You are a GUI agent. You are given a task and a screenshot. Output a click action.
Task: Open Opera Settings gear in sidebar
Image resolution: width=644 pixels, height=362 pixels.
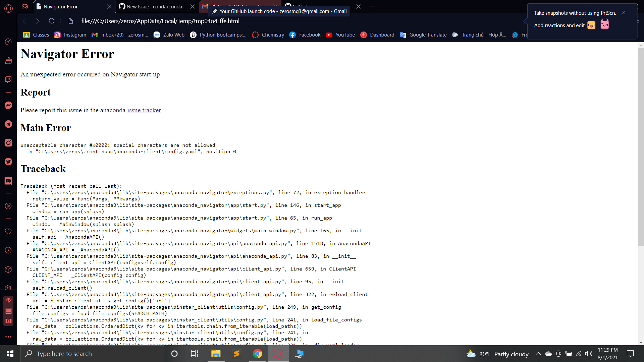[x=8, y=288]
